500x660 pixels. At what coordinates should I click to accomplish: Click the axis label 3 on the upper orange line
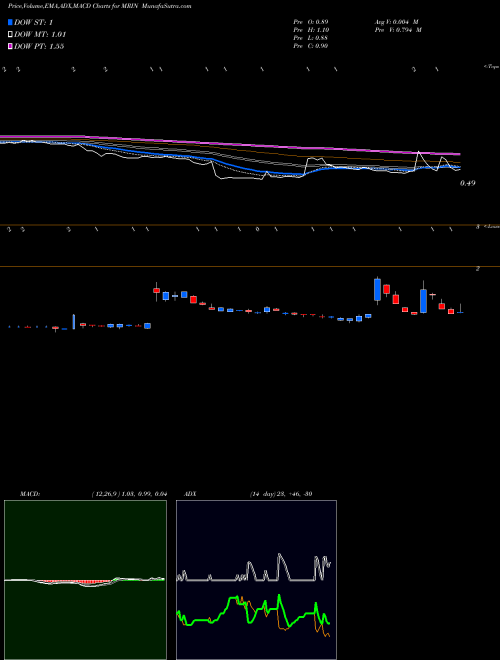click(x=478, y=227)
